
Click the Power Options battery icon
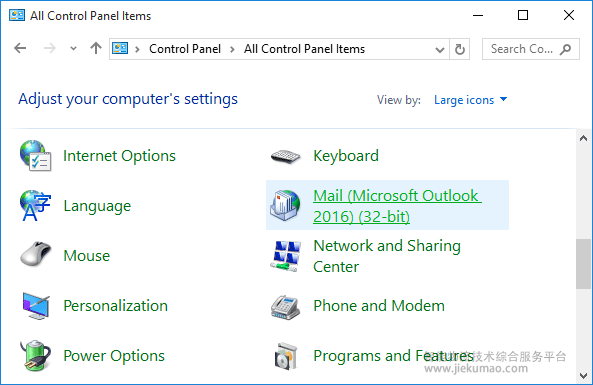(x=35, y=355)
